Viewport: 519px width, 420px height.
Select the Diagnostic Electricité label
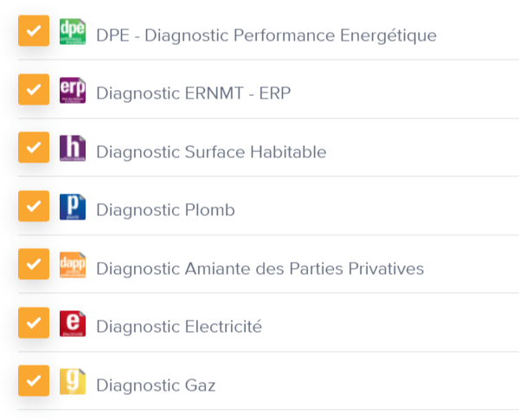(x=179, y=327)
